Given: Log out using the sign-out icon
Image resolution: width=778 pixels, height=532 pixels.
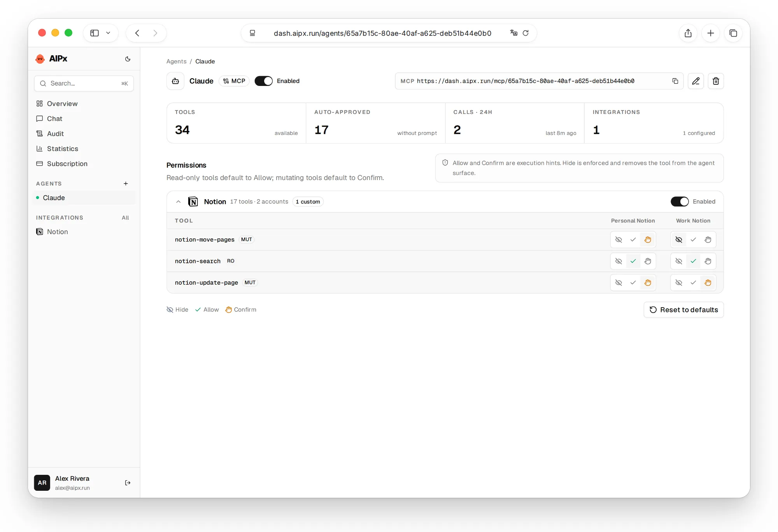Looking at the screenshot, I should pos(128,483).
